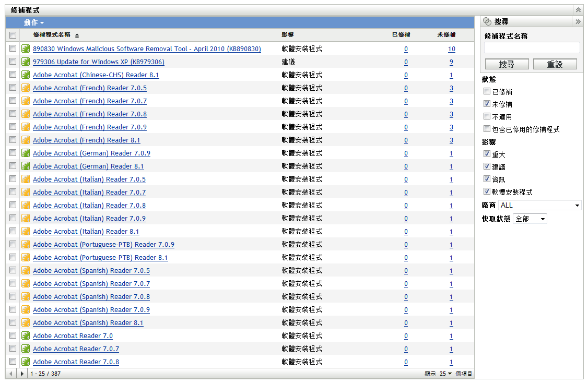The width and height of the screenshot is (588, 384).
Task: Click the 搜尋 search button
Action: (x=507, y=65)
